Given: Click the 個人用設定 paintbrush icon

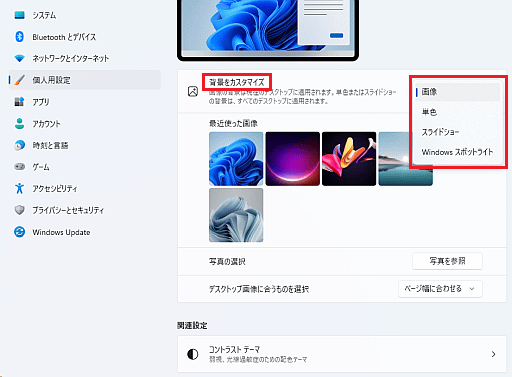Looking at the screenshot, I should 20,80.
